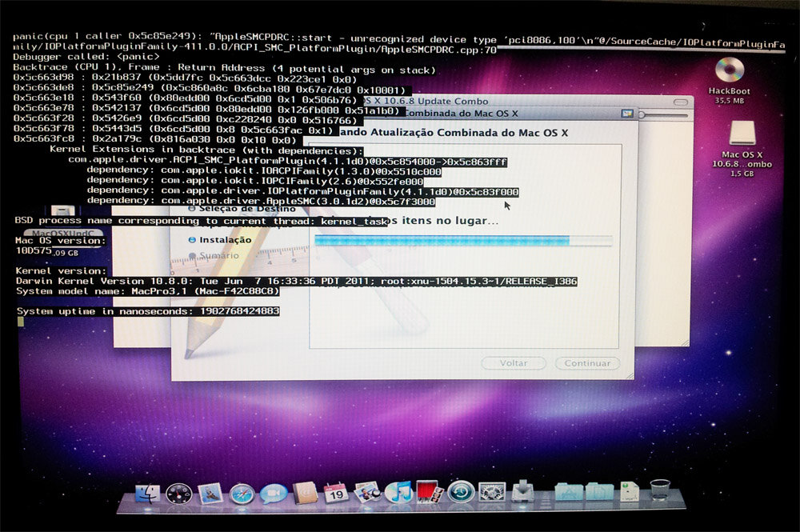Select Mac OS X 10.6.8 combo disk image
Image resolution: width=800 pixels, height=532 pixels.
tap(742, 134)
